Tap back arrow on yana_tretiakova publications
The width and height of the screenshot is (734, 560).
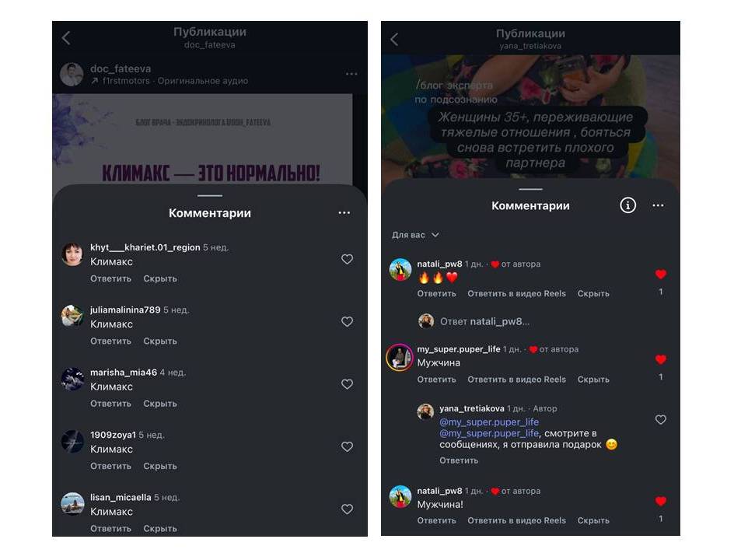point(394,40)
